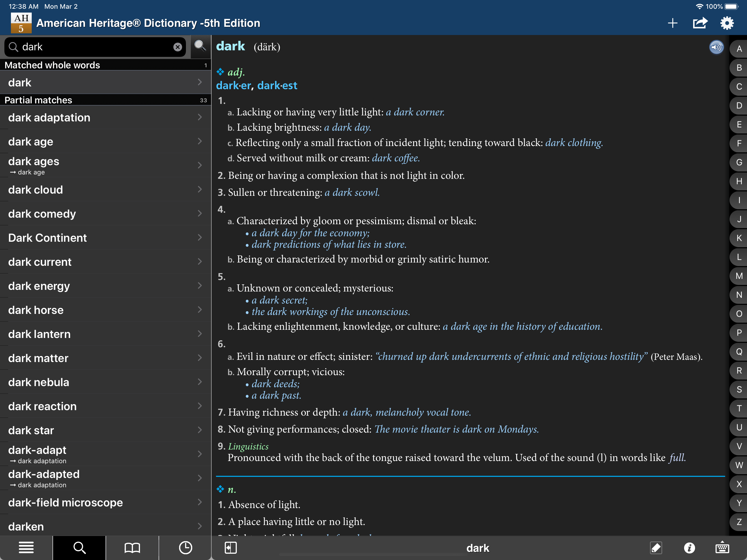This screenshot has width=747, height=560.
Task: Open the 'dark' whole-word match
Action: pos(105,82)
